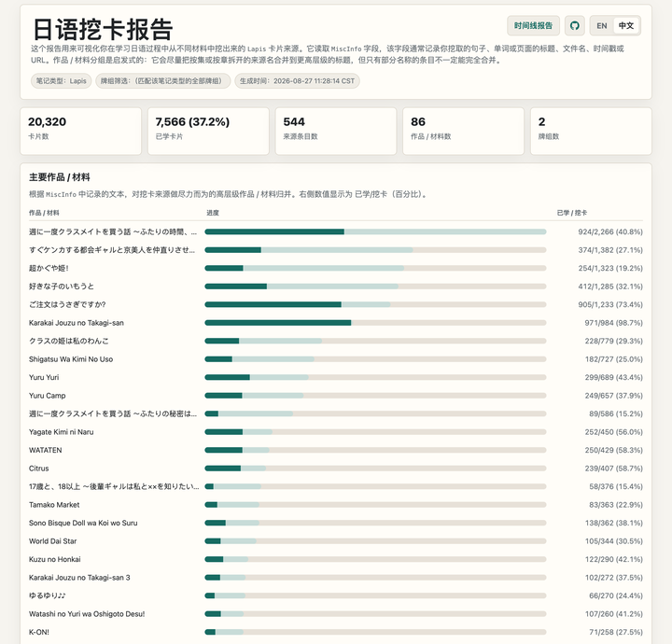Click the Shigatsu Wa Kimi No Uso title
Viewport: 672px width, 644px height.
pyautogui.click(x=71, y=359)
